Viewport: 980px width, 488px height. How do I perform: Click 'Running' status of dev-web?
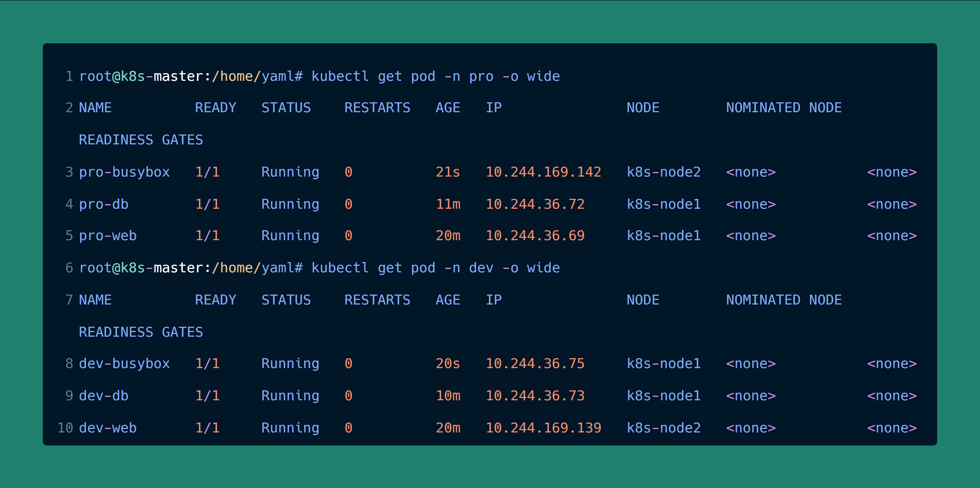click(290, 428)
